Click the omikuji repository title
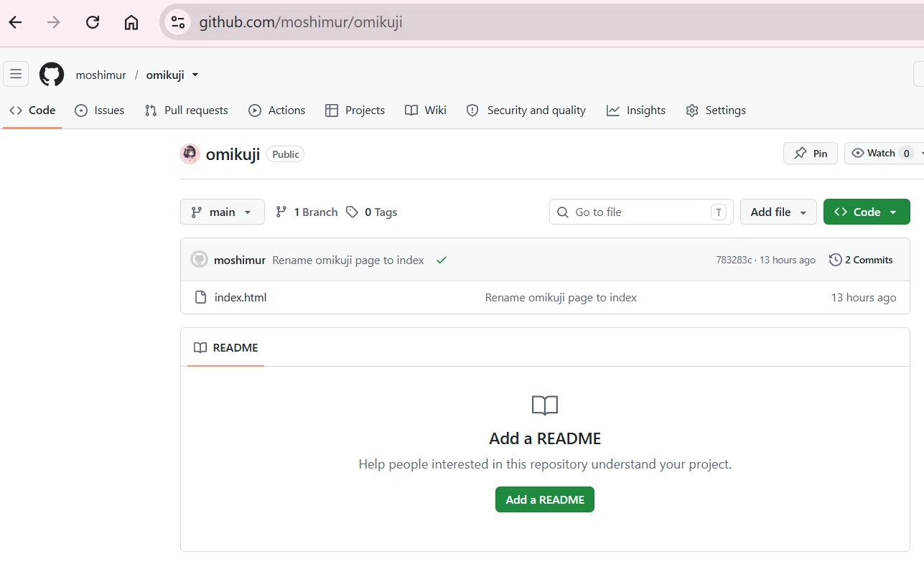The height and width of the screenshot is (564, 924). [x=233, y=154]
